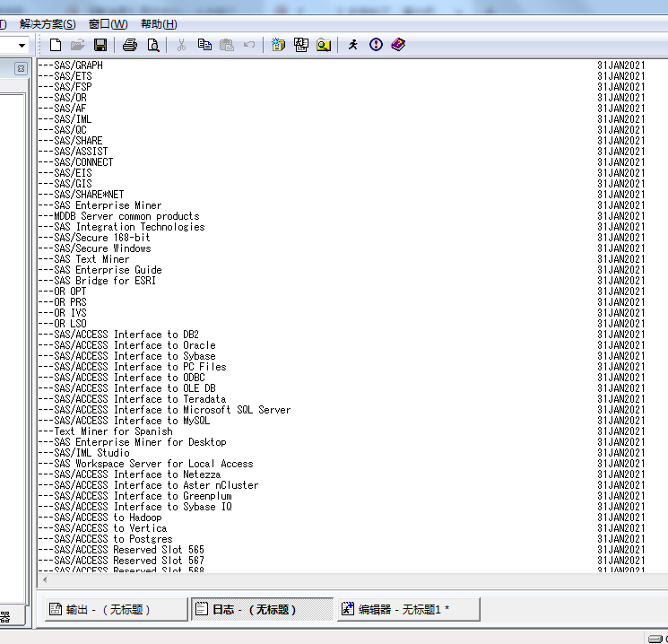The width and height of the screenshot is (668, 644).
Task: Click the Cut scissors icon
Action: (181, 45)
